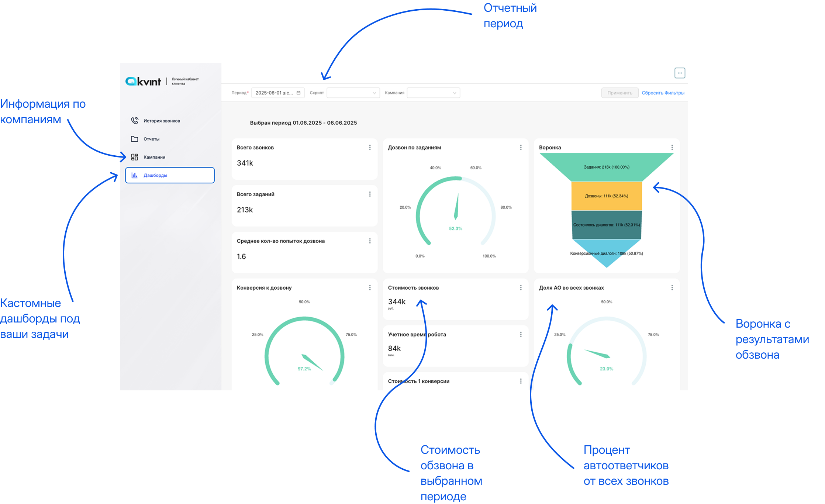Click the Дашборды bar chart icon
This screenshot has height=504, width=825.
coord(135,175)
